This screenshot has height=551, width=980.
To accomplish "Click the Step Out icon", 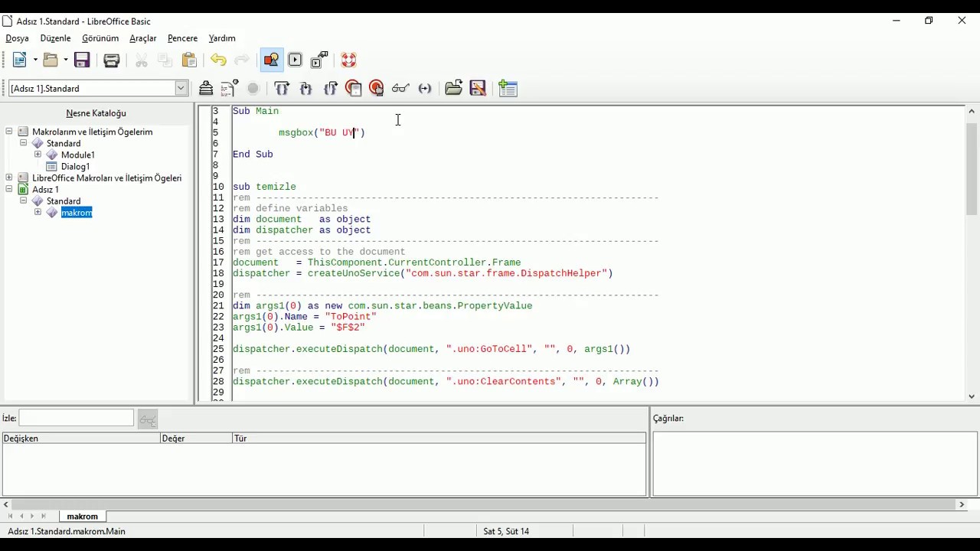I will (330, 88).
